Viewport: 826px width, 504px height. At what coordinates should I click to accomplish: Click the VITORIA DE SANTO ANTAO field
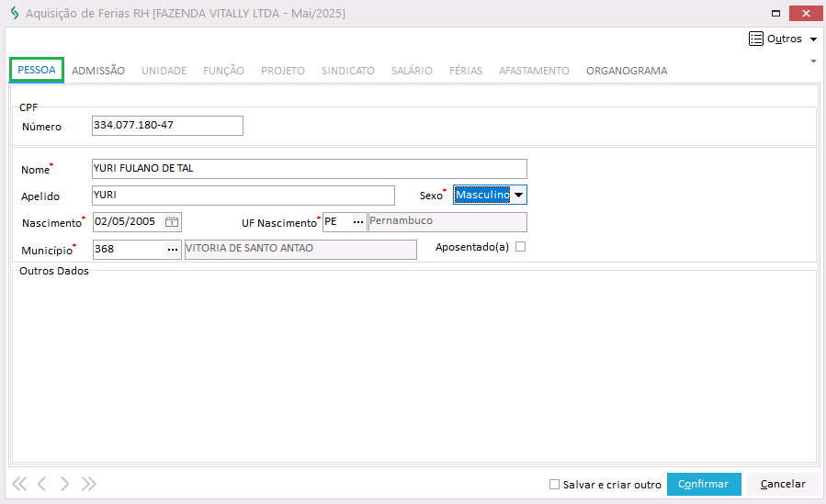[x=300, y=250]
